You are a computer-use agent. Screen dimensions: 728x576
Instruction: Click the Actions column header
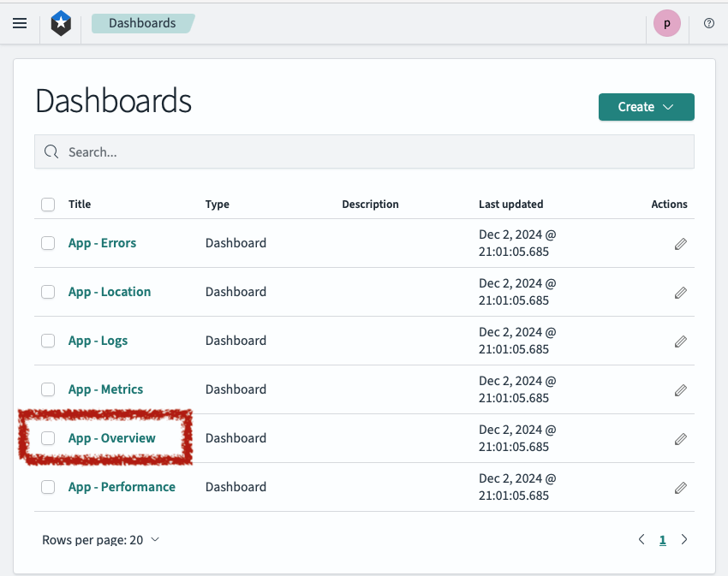pos(669,205)
